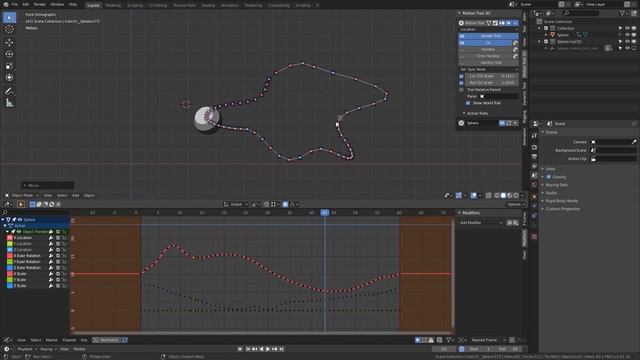
Task: Click the outliner filter funnel icon
Action: [x=622, y=13]
